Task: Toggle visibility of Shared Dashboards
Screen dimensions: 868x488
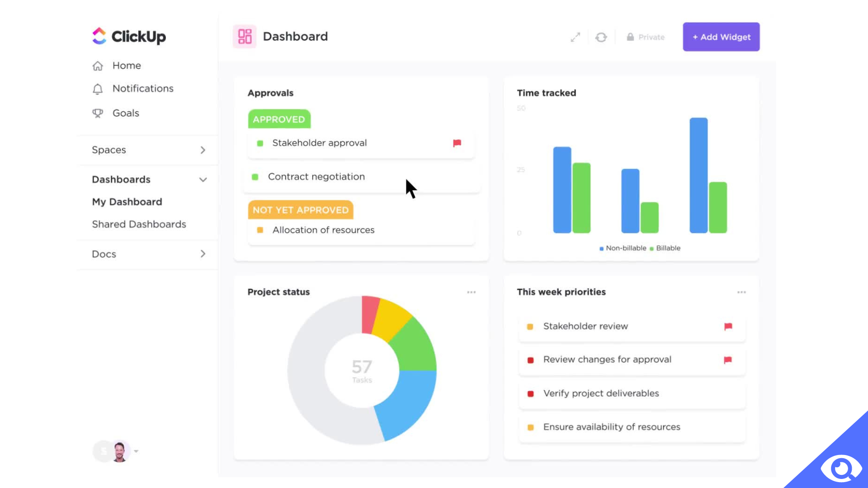Action: tap(139, 224)
